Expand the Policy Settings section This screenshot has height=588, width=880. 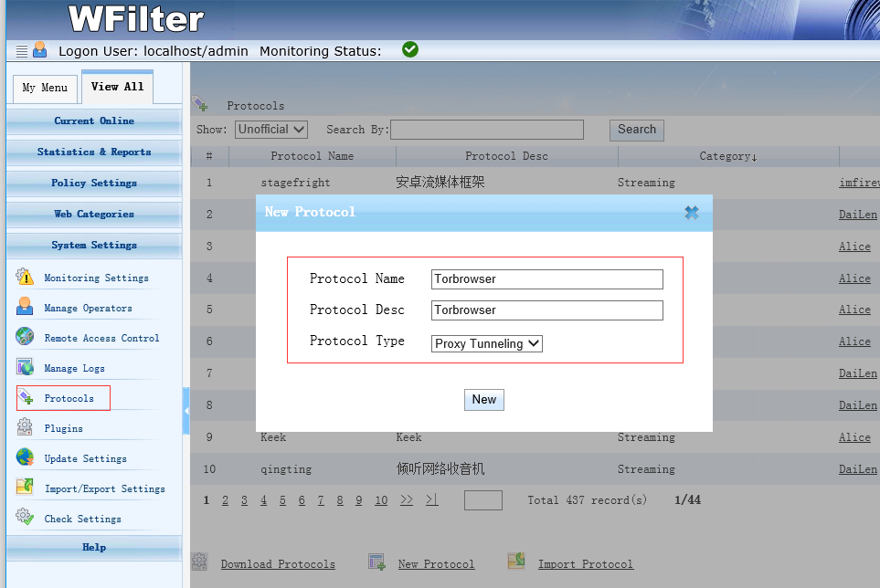pyautogui.click(x=94, y=184)
